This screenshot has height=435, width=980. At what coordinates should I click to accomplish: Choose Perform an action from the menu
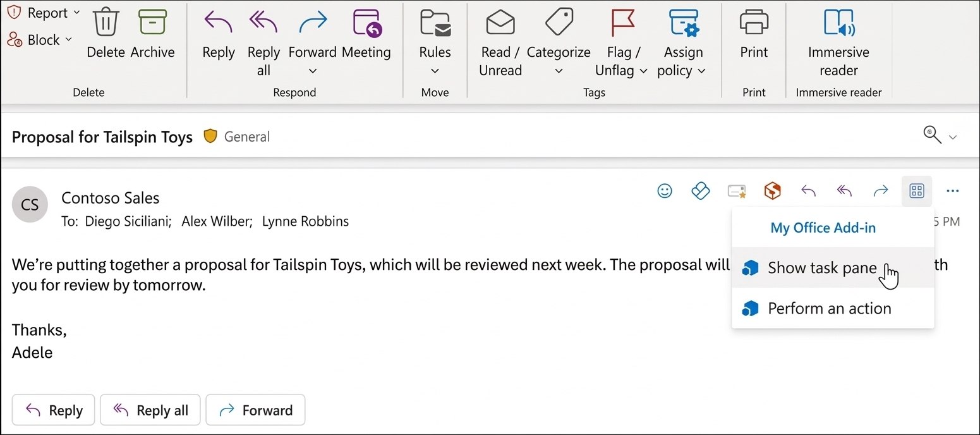[x=829, y=309]
